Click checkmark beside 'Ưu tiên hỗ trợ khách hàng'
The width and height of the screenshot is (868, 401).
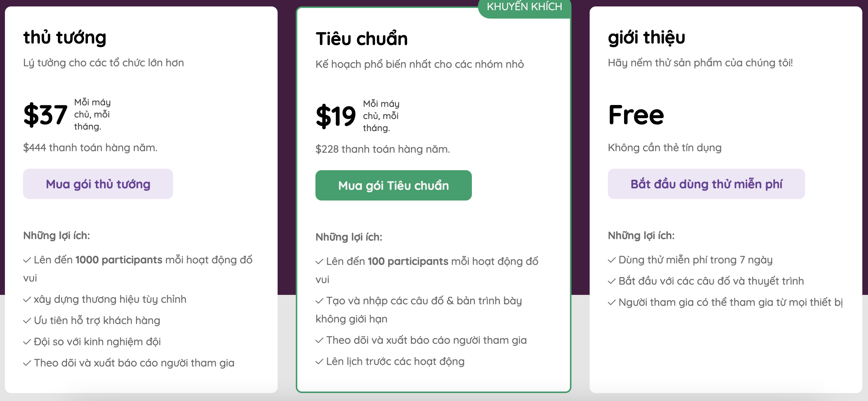coord(27,321)
